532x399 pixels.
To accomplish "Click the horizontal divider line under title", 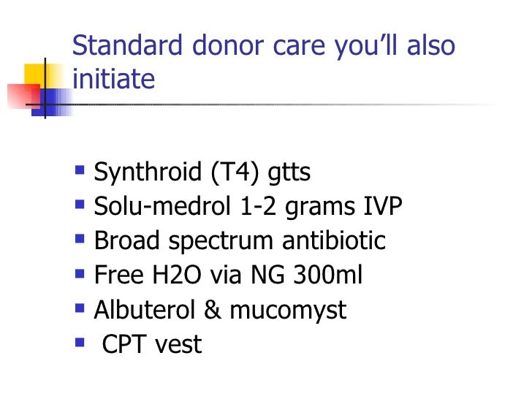I will coord(262,104).
